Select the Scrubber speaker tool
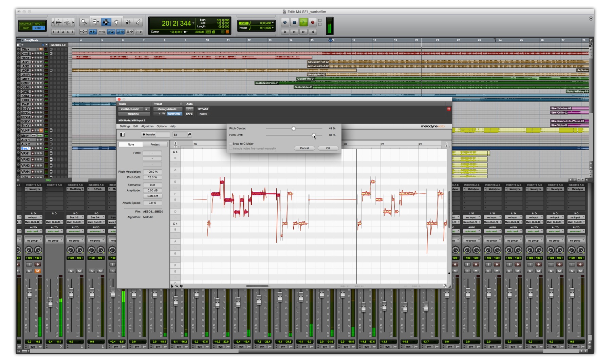Screen dimensions: 611x364 (128, 22)
